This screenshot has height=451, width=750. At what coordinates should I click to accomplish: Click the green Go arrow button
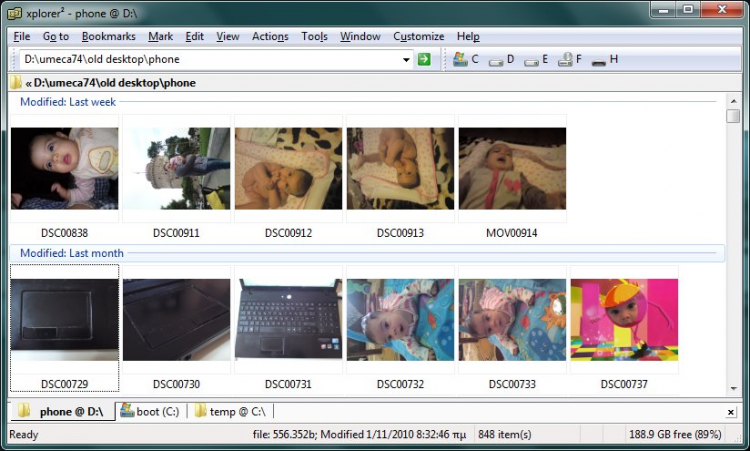(x=424, y=59)
